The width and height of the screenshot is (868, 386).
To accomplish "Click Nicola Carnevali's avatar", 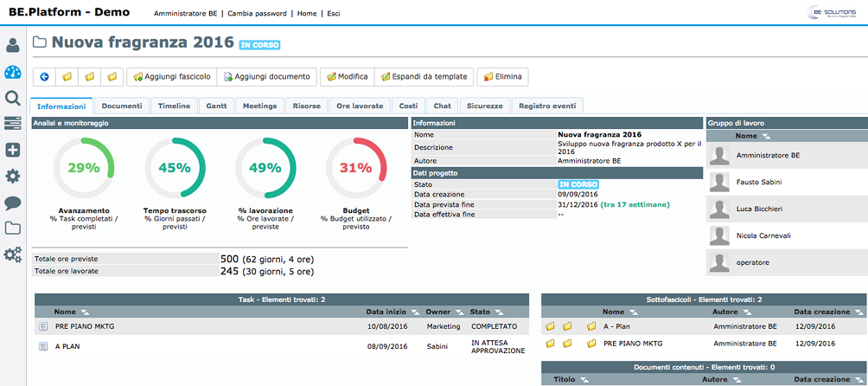I will pyautogui.click(x=719, y=235).
